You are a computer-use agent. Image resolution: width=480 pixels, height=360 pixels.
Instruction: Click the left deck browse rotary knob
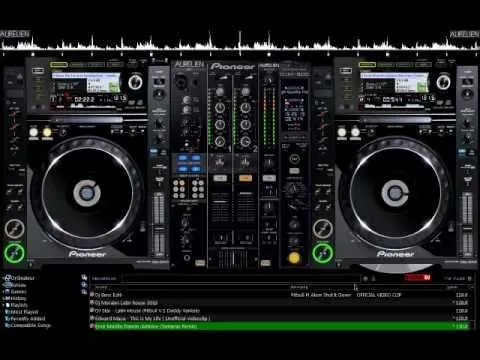tap(135, 82)
